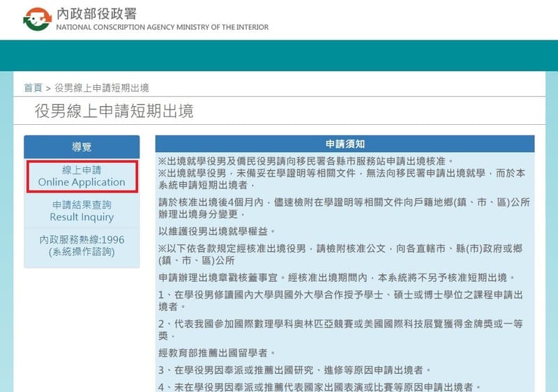This screenshot has width=558, height=392.
Task: Click the line 以維護役男出境就學權益
Action: [x=217, y=232]
